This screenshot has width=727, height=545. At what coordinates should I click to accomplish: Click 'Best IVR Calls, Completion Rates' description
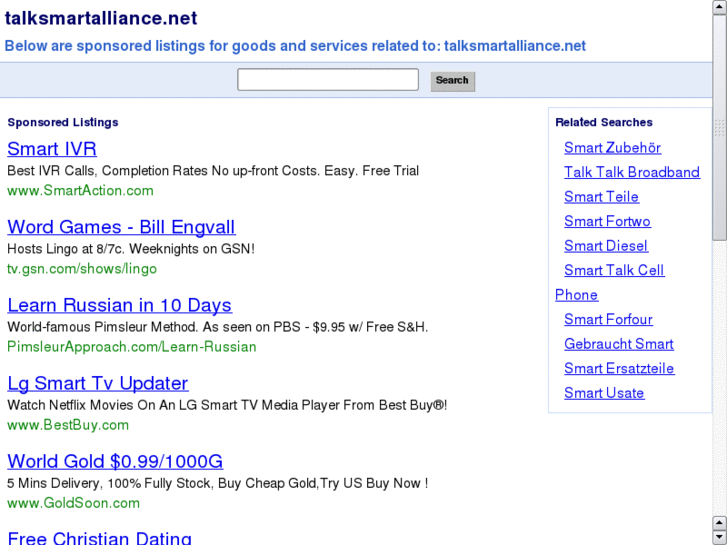click(213, 171)
